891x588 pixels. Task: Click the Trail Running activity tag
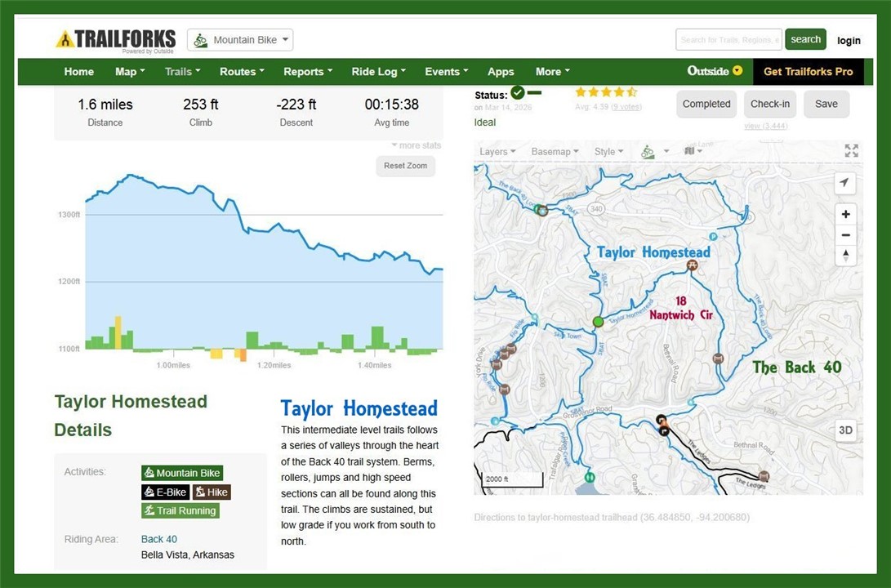pos(180,510)
